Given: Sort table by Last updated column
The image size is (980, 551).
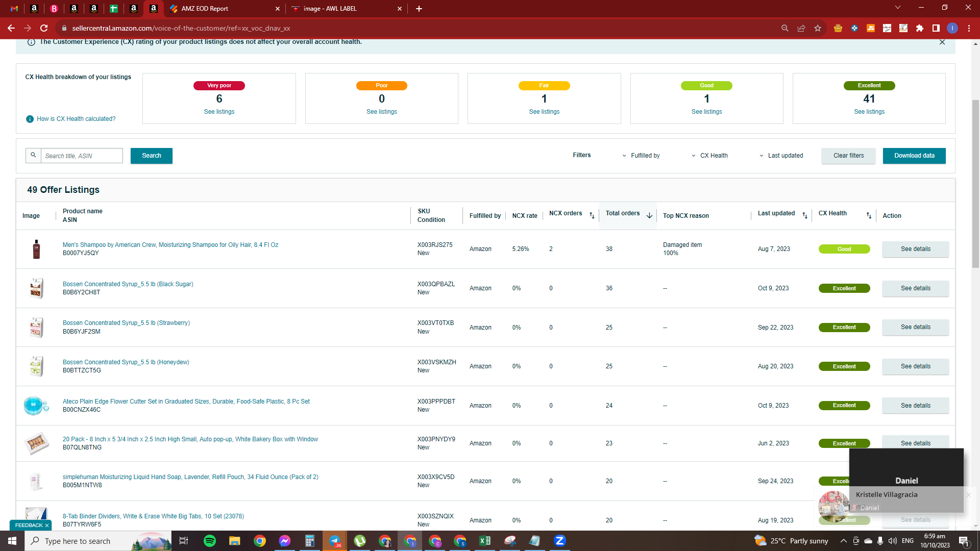Looking at the screenshot, I should point(805,215).
